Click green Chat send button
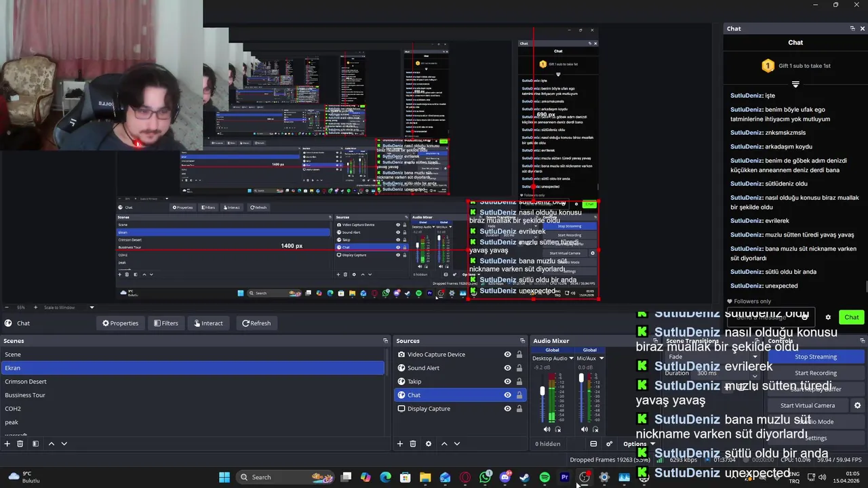Screen dimensions: 868x488 click(x=852, y=317)
